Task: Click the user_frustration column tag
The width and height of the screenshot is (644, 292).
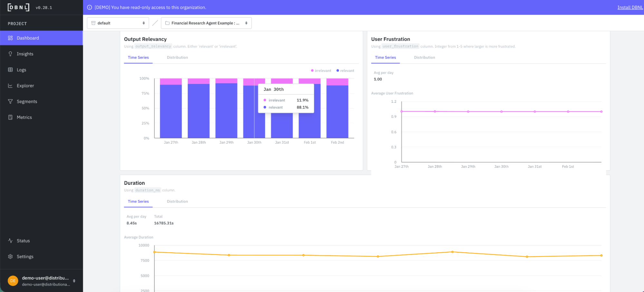Action: tap(400, 46)
